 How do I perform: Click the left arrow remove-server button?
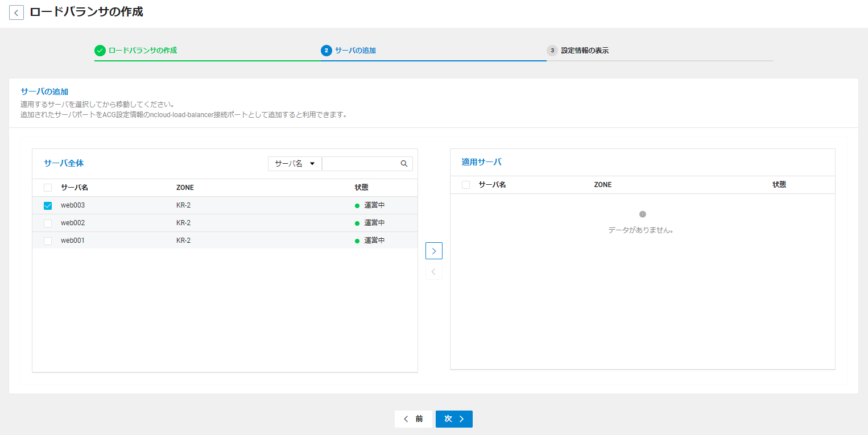coord(434,271)
